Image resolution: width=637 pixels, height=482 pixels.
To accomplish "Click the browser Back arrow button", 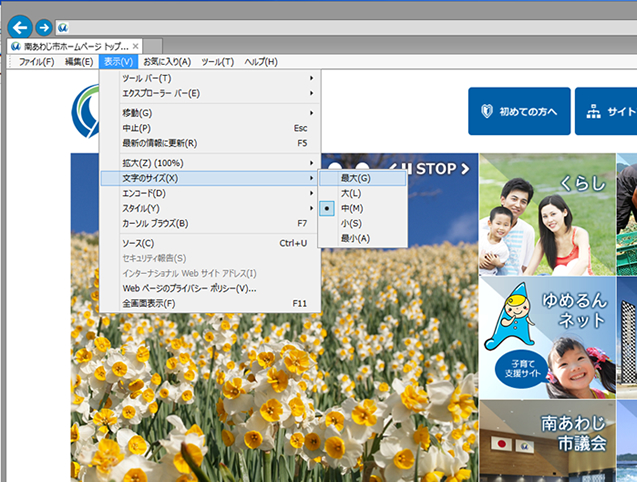I will [20, 28].
